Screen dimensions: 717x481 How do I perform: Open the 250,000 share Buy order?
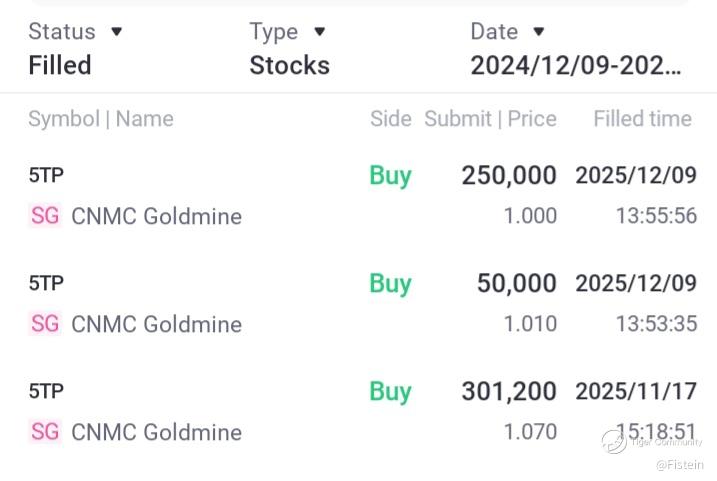[x=508, y=176]
